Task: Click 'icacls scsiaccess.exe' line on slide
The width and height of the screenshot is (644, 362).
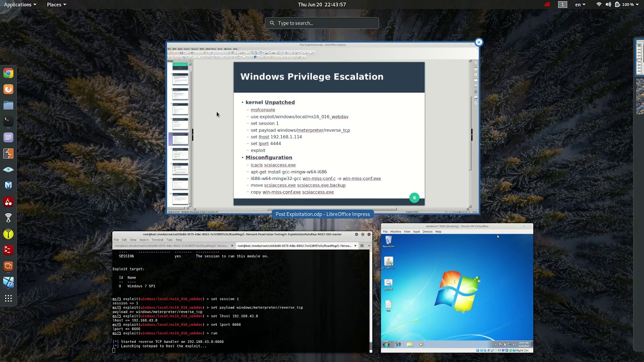Action: point(273,165)
